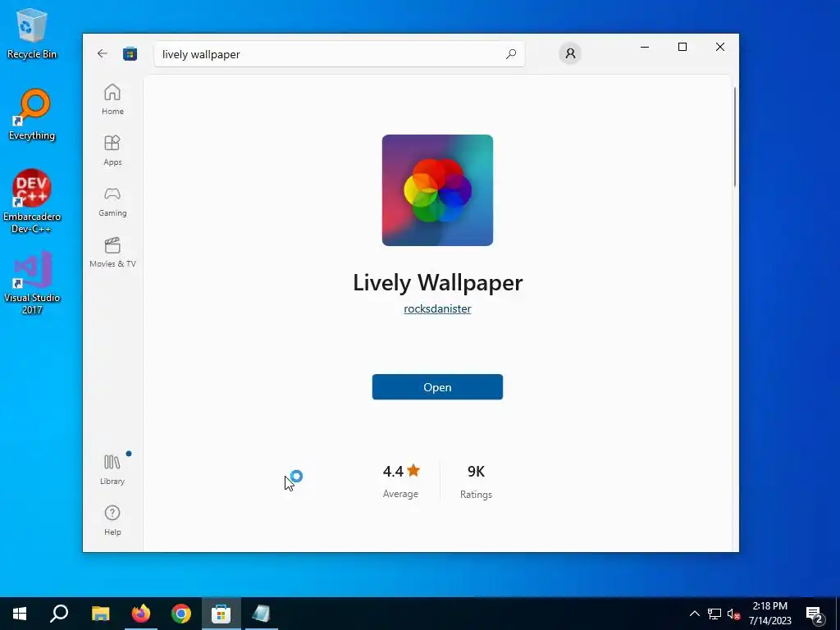Show hidden system tray icons
The image size is (840, 630).
pyautogui.click(x=694, y=614)
